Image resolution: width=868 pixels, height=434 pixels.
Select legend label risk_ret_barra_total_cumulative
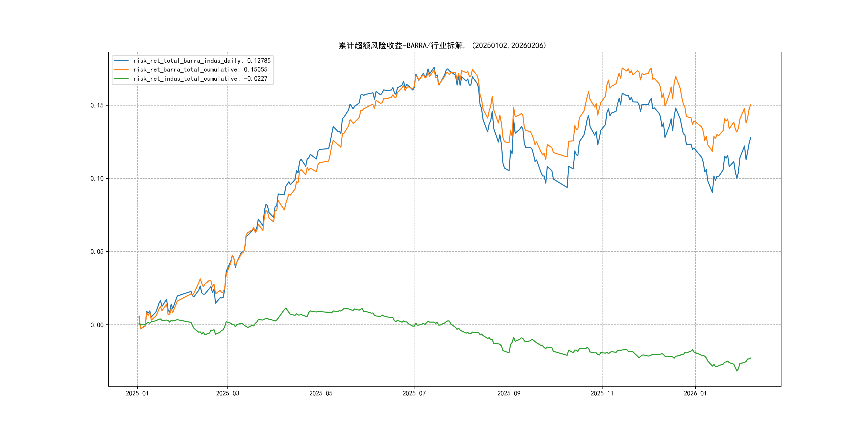click(200, 70)
